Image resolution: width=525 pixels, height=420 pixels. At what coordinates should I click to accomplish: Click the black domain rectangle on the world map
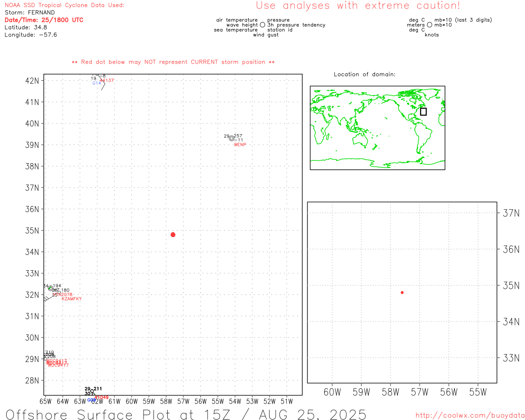pos(423,112)
